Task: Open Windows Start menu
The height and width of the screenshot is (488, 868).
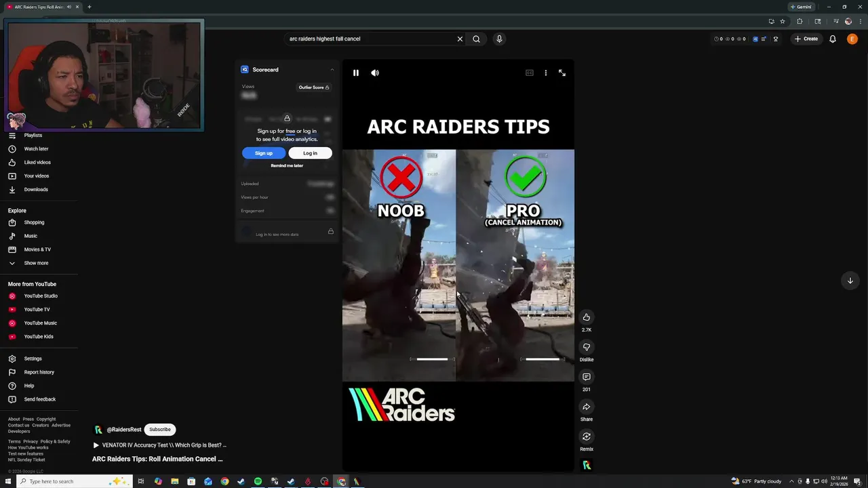Action: 8,481
